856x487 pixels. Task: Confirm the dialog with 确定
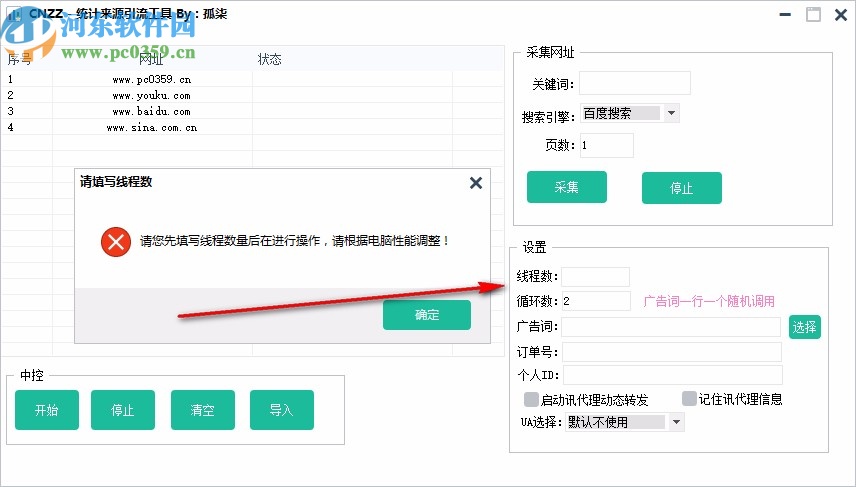pos(426,314)
